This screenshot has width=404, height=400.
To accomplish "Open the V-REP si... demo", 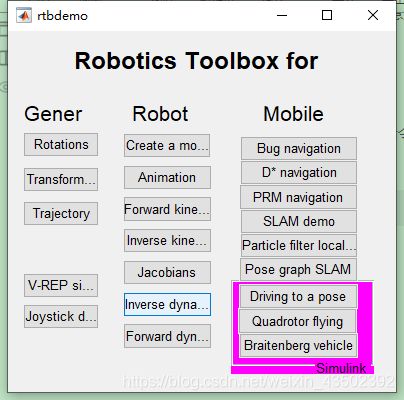I will click(x=61, y=285).
